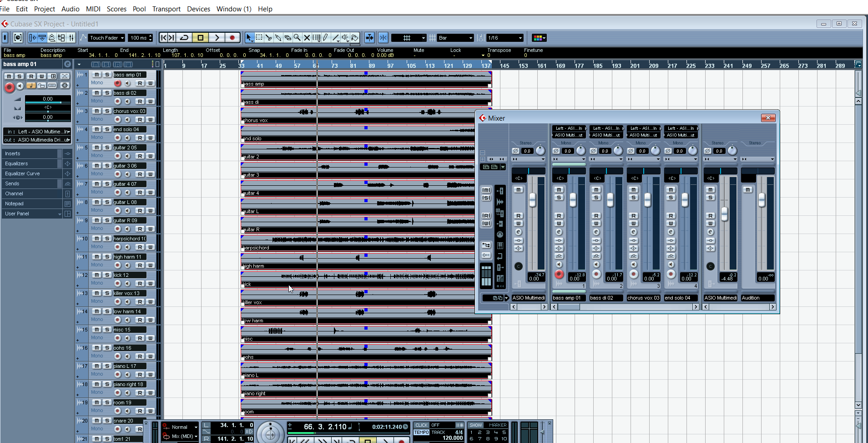868x443 pixels.
Task: Select the Line tool in the toolbar
Action: pyautogui.click(x=336, y=38)
